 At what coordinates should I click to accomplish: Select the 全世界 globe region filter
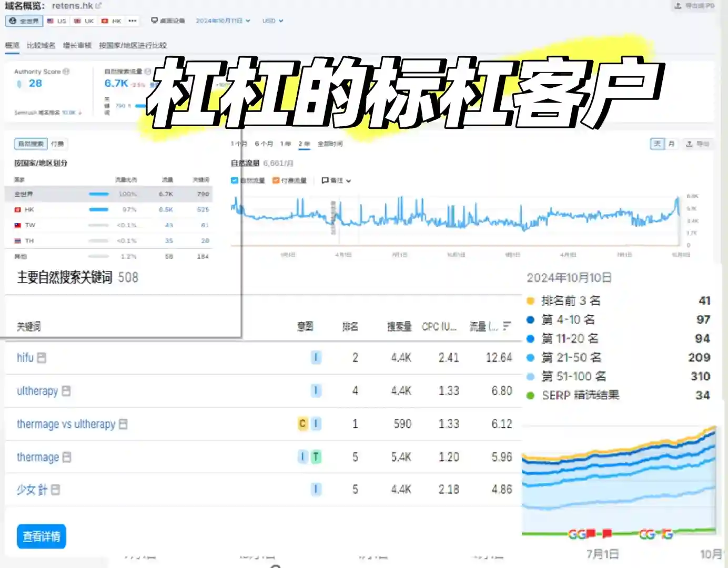[x=23, y=21]
